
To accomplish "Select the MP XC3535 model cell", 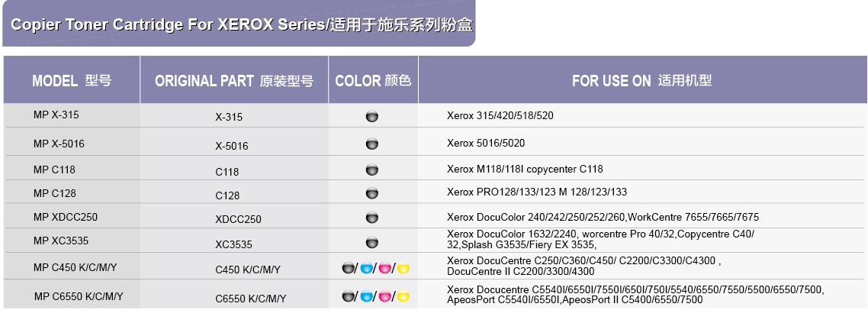I will pyautogui.click(x=61, y=241).
